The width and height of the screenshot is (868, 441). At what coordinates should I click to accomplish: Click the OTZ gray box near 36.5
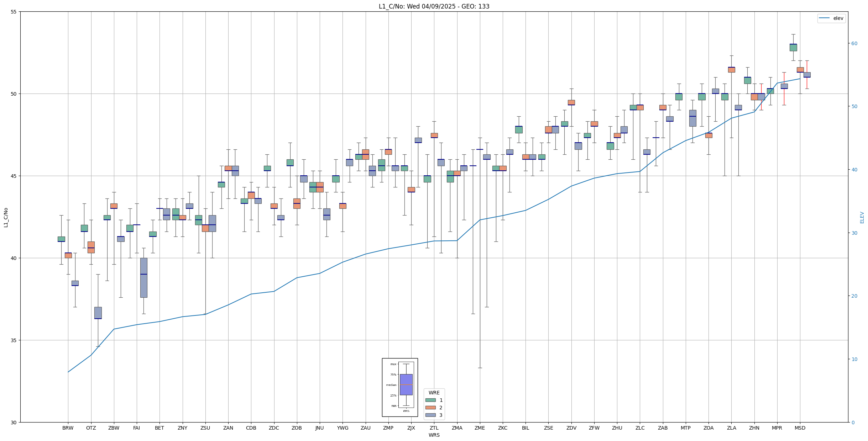pyautogui.click(x=98, y=313)
